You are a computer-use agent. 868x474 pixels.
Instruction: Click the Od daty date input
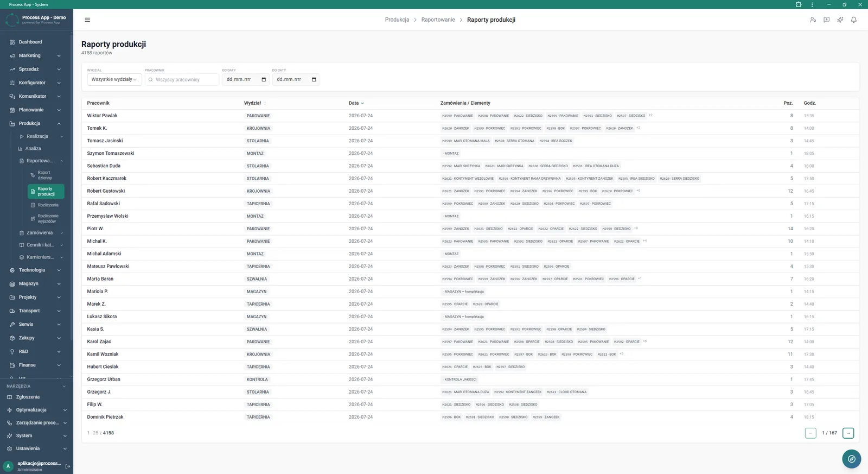pyautogui.click(x=246, y=79)
